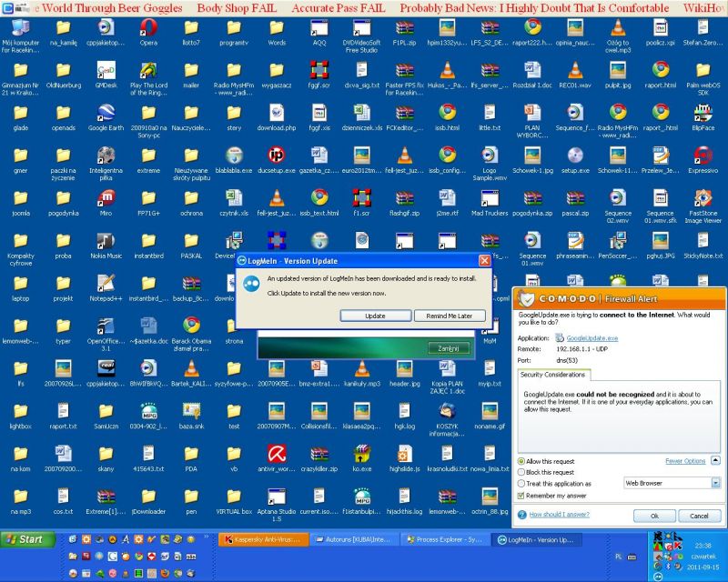The image size is (728, 582).
Task: Open the Bluetooth tray icon
Action: (669, 567)
